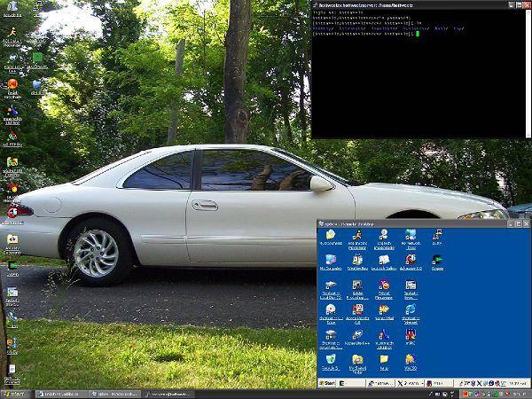
Task: Open Netscape 6 icon on the host desktop
Action: click(x=12, y=213)
